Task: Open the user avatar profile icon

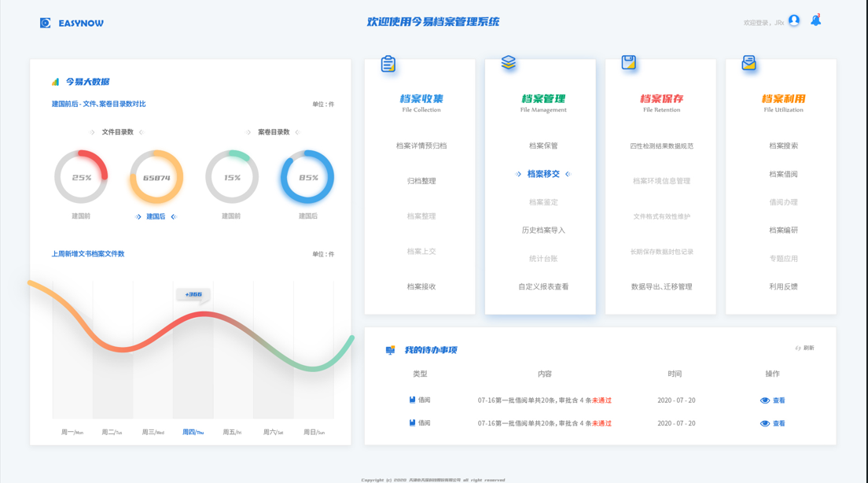Action: [x=794, y=20]
